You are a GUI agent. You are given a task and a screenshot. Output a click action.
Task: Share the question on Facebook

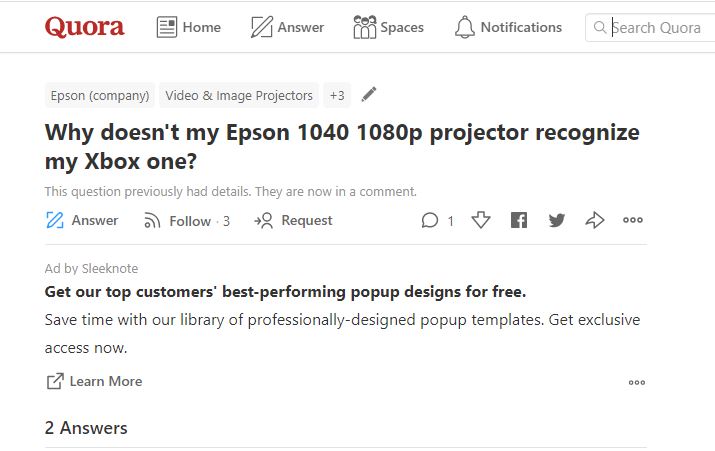tap(519, 220)
